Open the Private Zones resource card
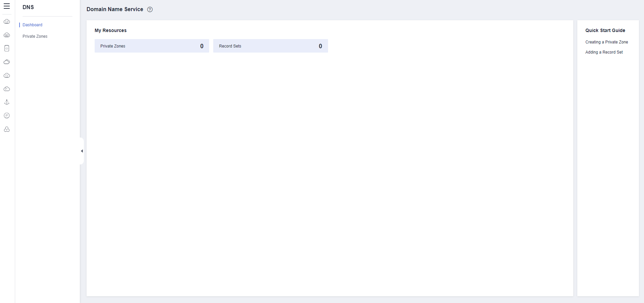 [152, 46]
